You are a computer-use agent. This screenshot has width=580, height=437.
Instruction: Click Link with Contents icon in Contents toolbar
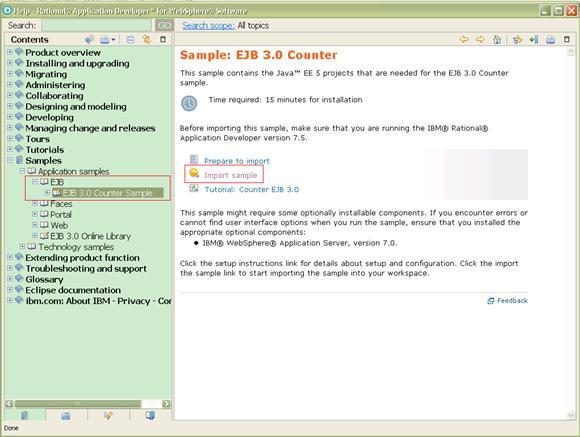(147, 39)
